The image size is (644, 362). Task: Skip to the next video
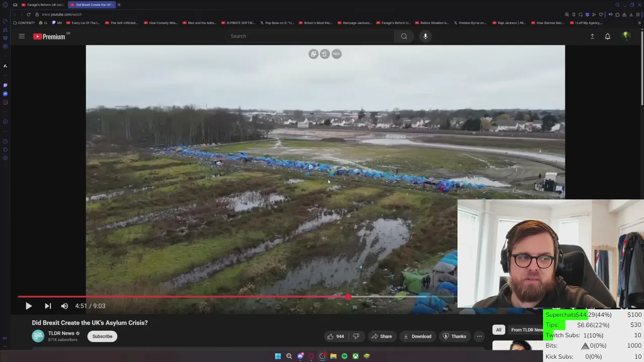click(48, 306)
